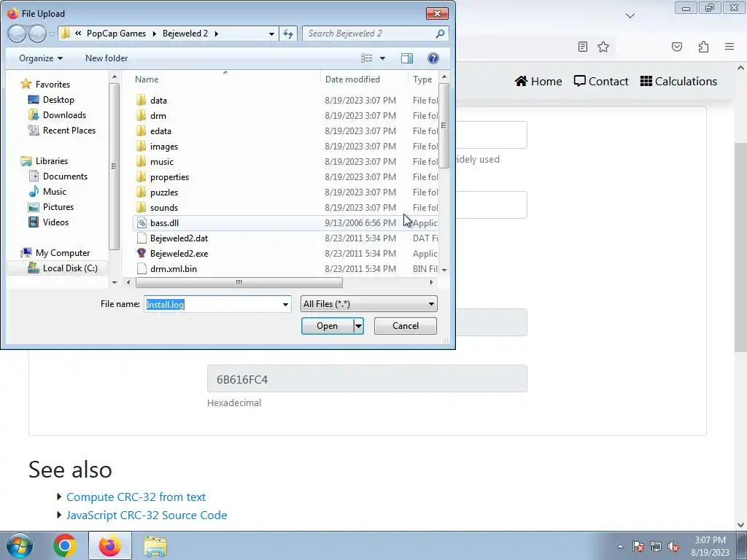Image resolution: width=747 pixels, height=560 pixels.
Task: Click the Open button's split dropdown arrow
Action: pyautogui.click(x=358, y=326)
